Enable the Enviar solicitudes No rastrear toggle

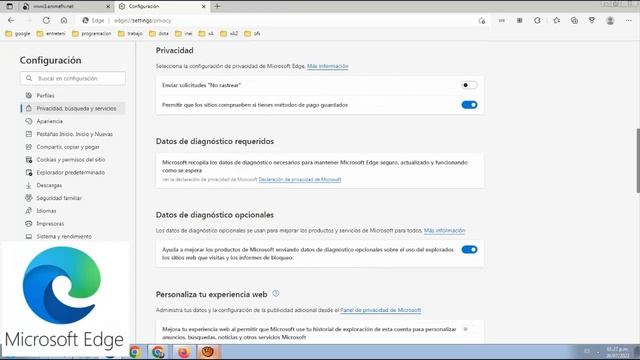[x=469, y=85]
